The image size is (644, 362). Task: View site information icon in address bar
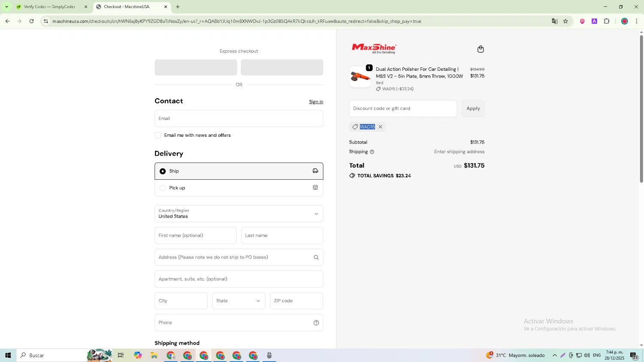(46, 21)
